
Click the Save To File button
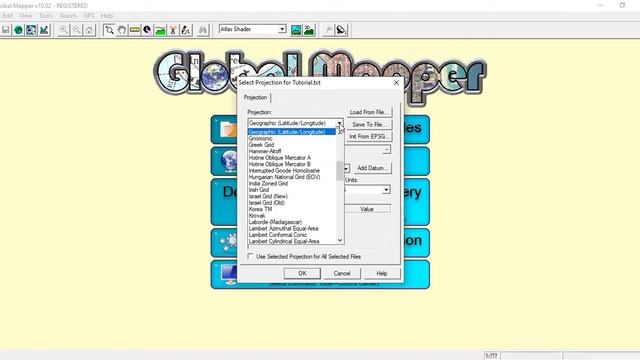point(369,124)
